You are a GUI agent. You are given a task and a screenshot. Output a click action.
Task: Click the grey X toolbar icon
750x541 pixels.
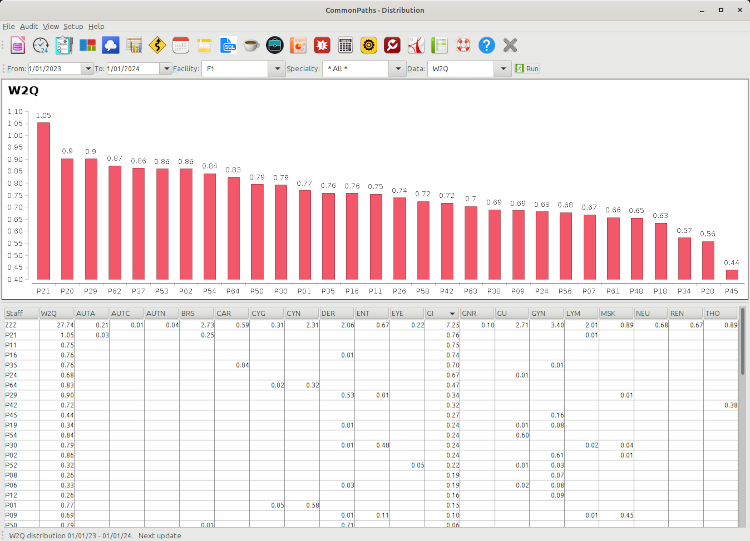(510, 45)
